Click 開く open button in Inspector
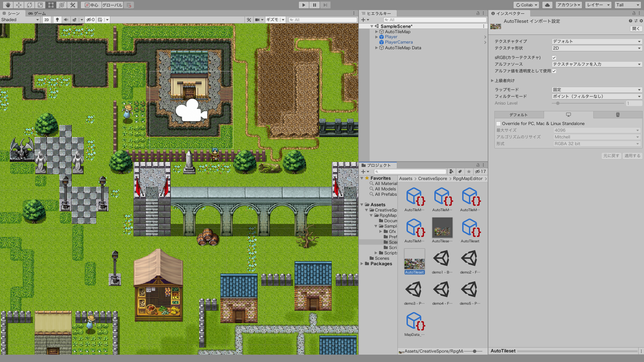This screenshot has height=362, width=644. pyautogui.click(x=636, y=29)
